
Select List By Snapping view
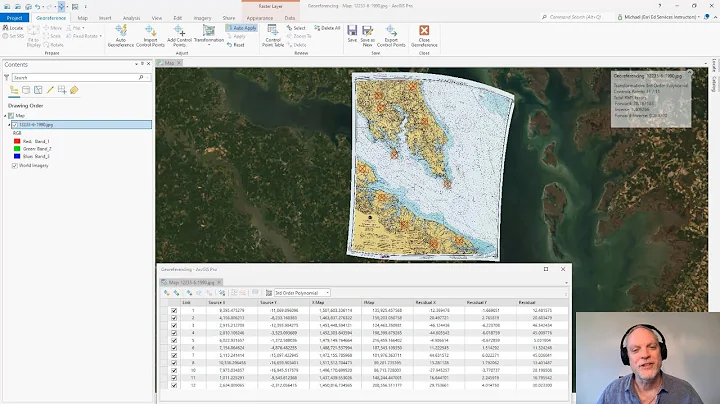pyautogui.click(x=62, y=90)
